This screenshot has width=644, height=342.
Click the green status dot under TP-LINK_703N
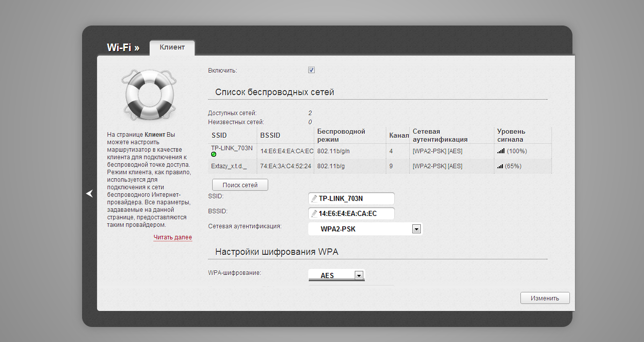point(214,154)
